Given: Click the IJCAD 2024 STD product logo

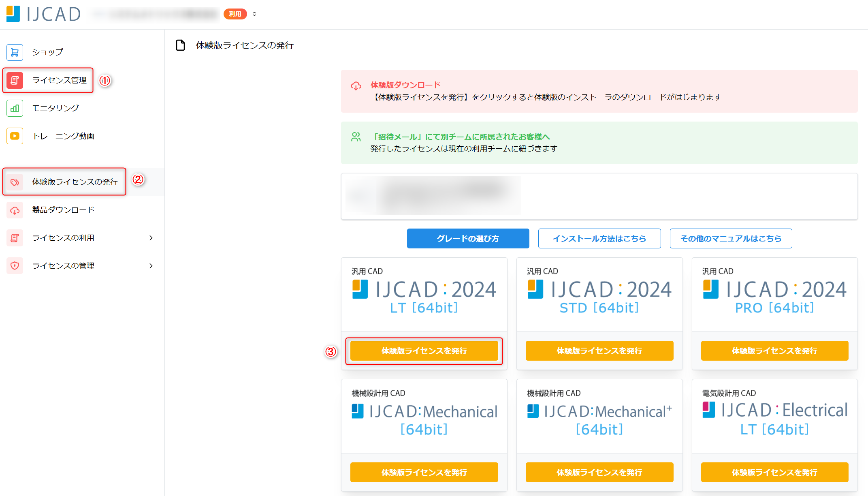Looking at the screenshot, I should click(599, 297).
